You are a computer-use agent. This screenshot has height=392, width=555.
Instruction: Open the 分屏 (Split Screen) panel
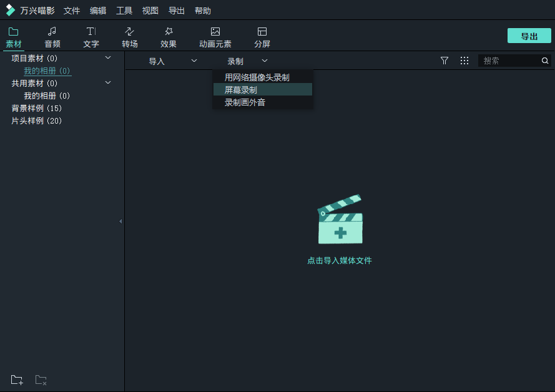coord(262,36)
